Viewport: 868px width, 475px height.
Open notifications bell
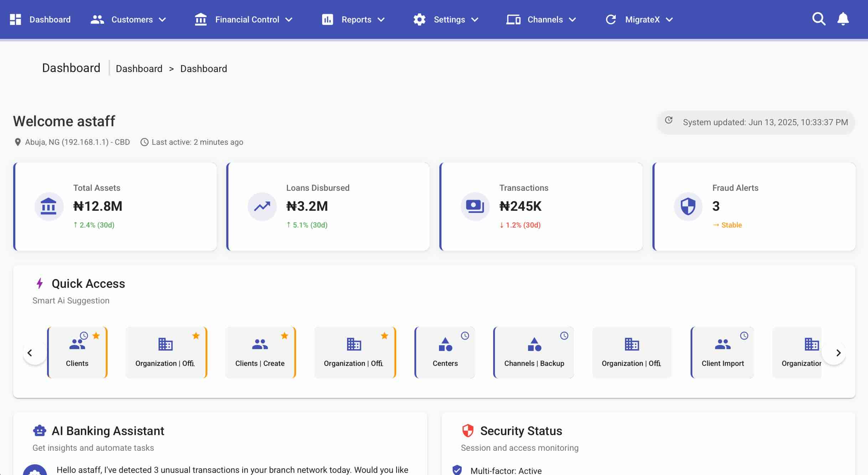click(843, 19)
